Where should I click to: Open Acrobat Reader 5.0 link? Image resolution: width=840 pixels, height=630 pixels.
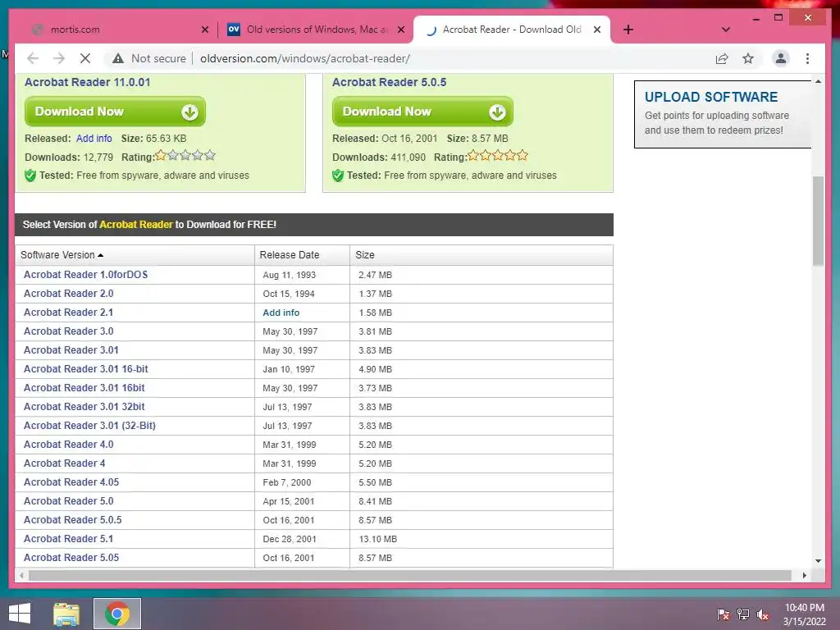(69, 501)
